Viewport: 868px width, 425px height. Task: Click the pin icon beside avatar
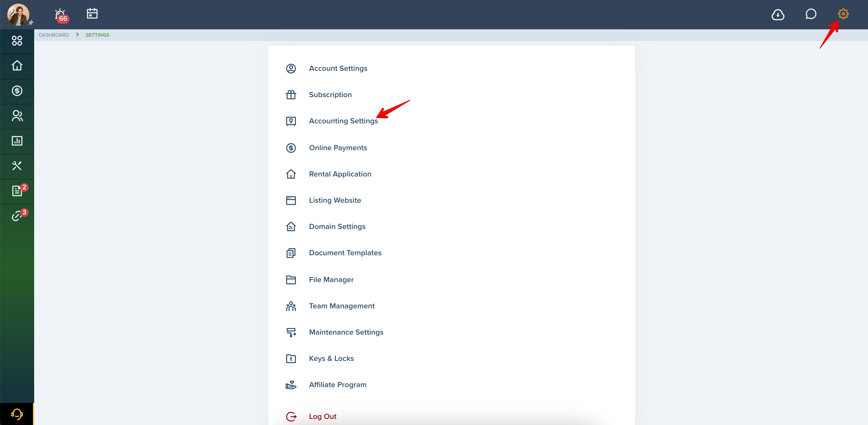31,23
